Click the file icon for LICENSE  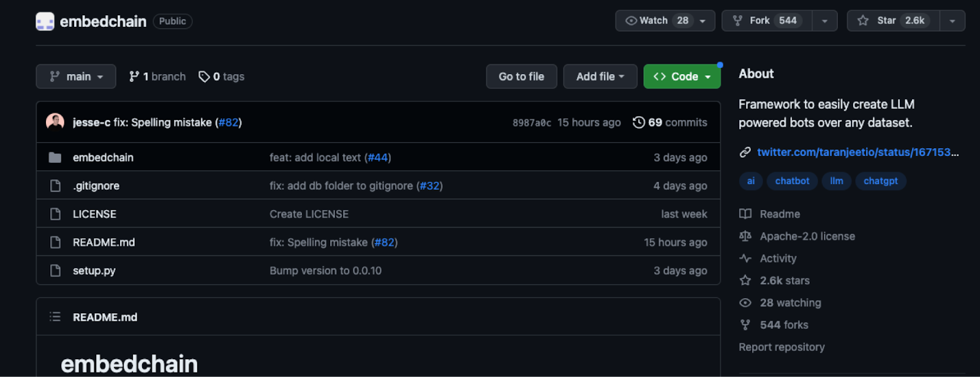[55, 214]
